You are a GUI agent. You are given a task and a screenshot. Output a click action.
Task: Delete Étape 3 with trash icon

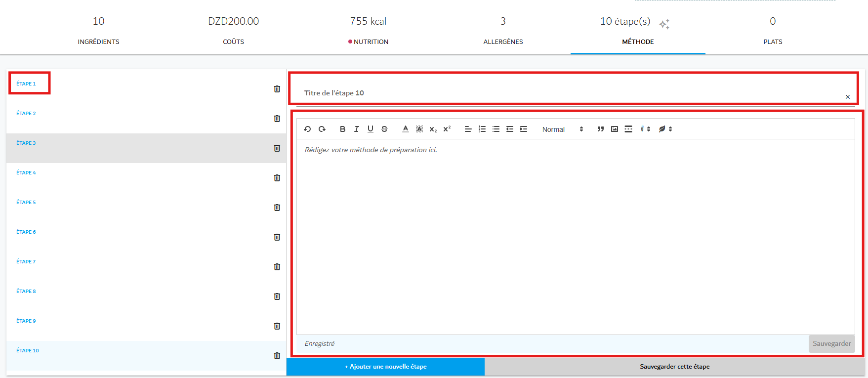[277, 148]
